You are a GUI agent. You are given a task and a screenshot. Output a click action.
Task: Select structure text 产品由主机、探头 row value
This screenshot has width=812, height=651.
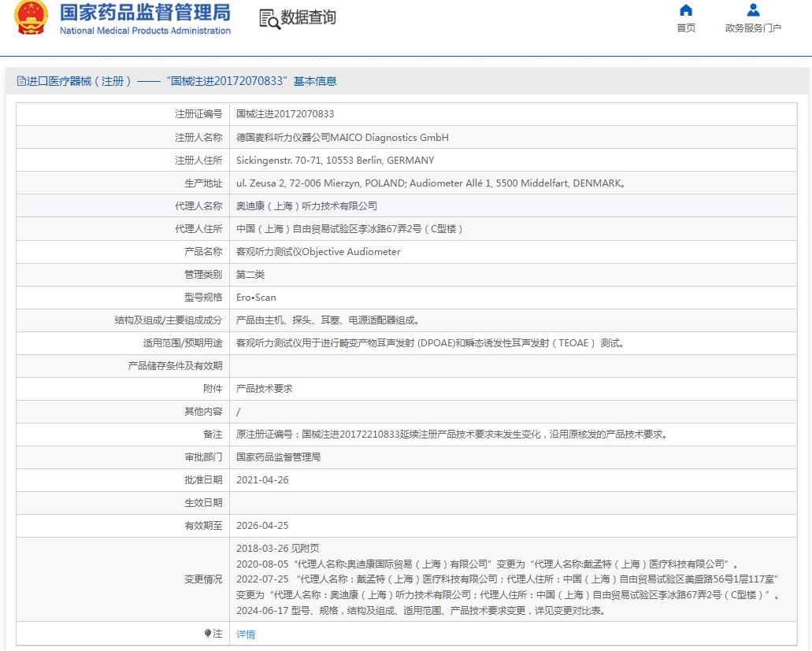(x=328, y=320)
